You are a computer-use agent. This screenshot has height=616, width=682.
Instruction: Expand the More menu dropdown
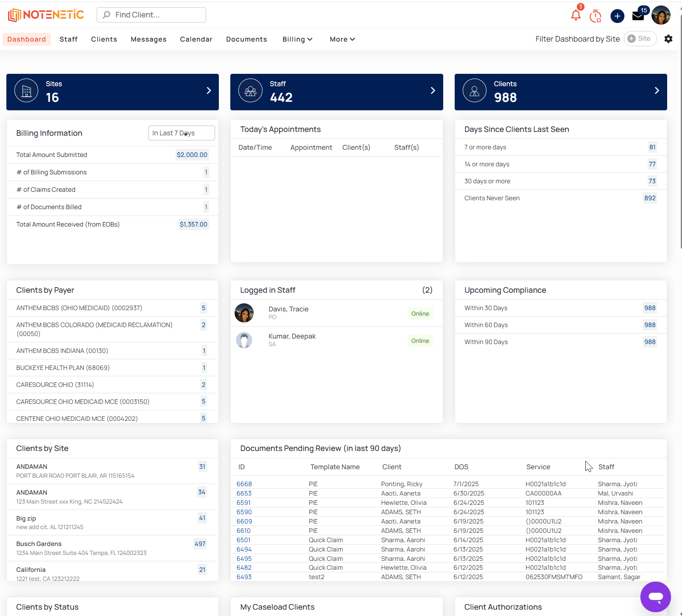pyautogui.click(x=342, y=39)
